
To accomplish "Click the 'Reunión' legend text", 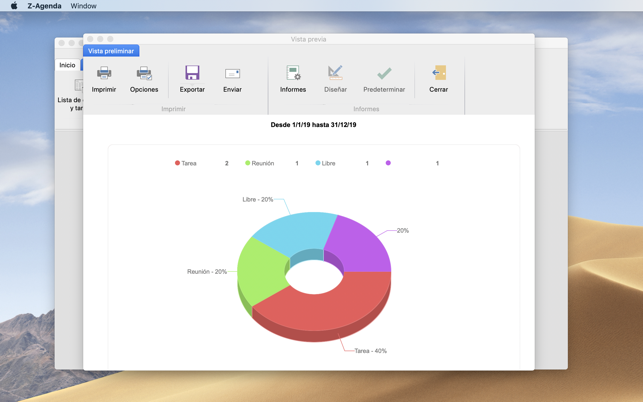I will (x=263, y=163).
